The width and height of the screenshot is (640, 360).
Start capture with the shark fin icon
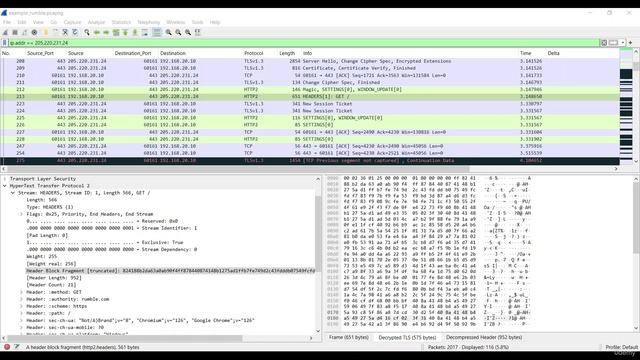coord(5,32)
